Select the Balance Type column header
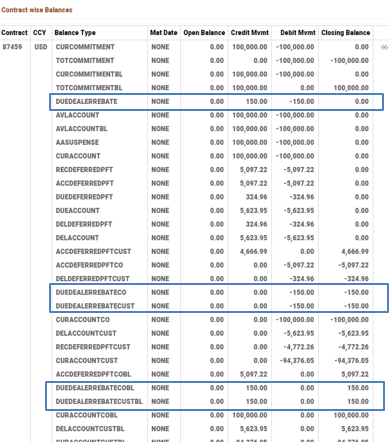390x442 pixels. pos(75,33)
